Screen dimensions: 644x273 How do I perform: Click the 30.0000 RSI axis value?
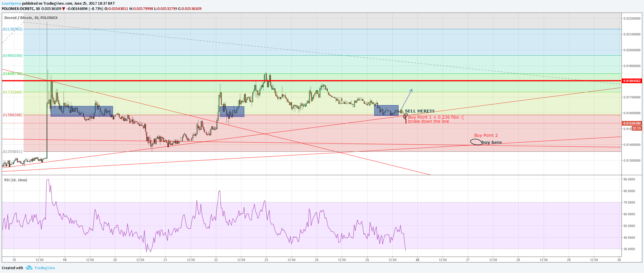[629, 249]
